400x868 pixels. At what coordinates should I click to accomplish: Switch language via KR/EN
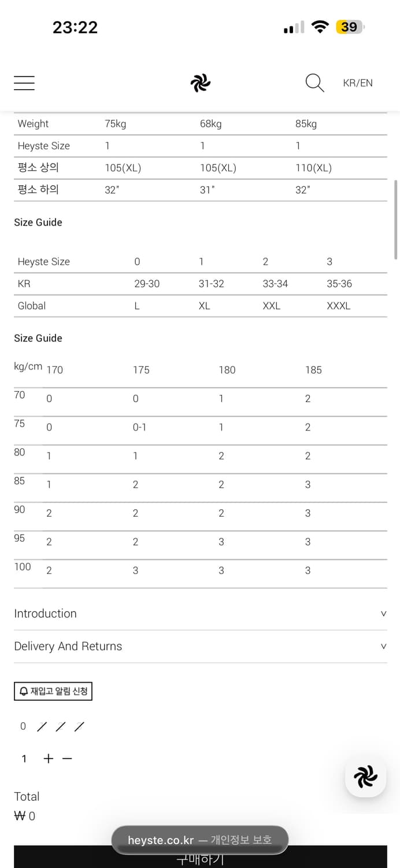(x=358, y=83)
